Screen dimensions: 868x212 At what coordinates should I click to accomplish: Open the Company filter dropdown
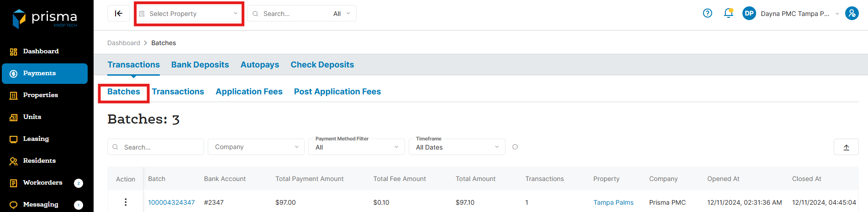[256, 147]
